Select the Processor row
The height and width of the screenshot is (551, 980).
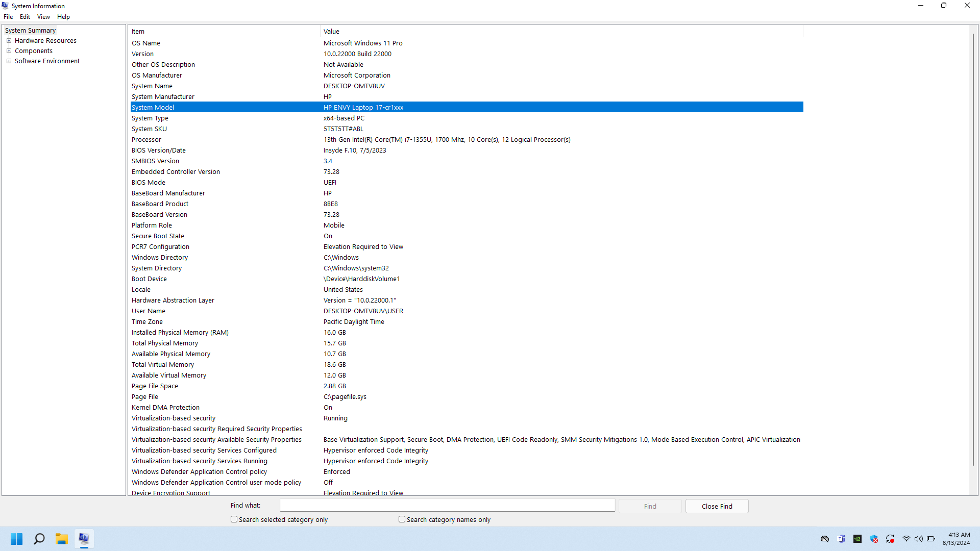(x=467, y=140)
